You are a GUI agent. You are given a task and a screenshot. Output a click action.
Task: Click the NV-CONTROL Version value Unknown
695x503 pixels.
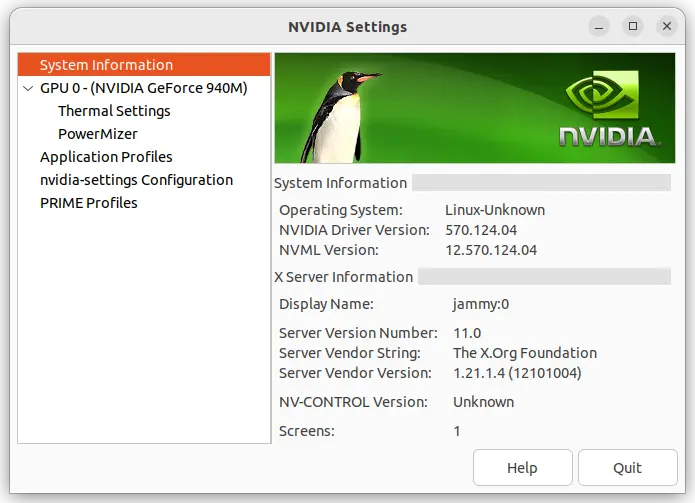484,402
